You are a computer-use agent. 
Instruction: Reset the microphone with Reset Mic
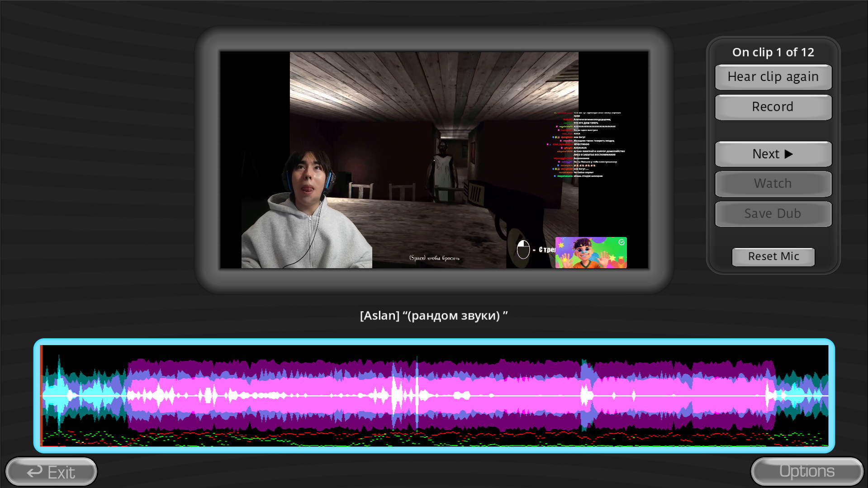pyautogui.click(x=773, y=256)
